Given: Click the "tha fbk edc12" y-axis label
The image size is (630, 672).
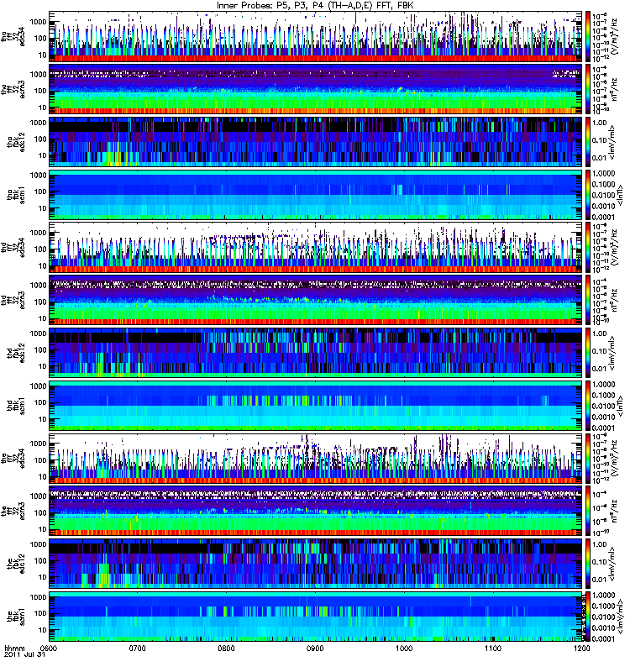Looking at the screenshot, I should (x=16, y=142).
